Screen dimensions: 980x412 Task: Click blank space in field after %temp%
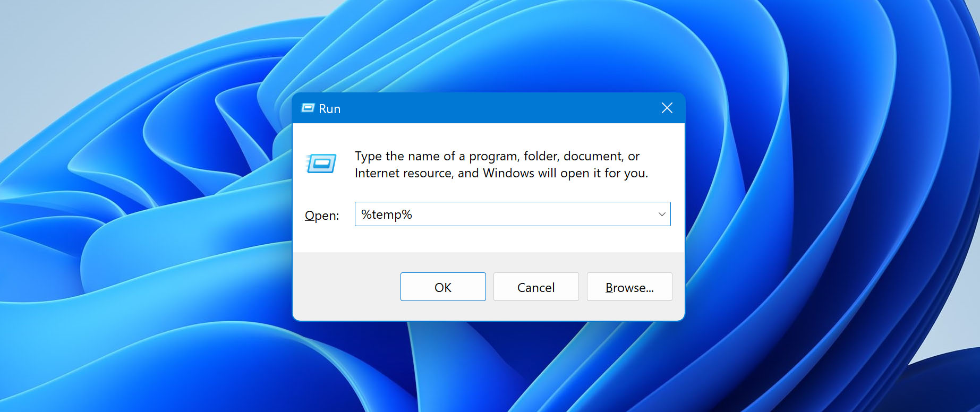click(531, 214)
